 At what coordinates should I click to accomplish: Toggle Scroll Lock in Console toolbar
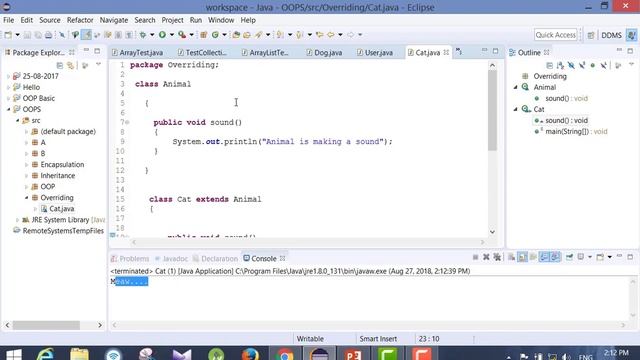click(x=522, y=257)
